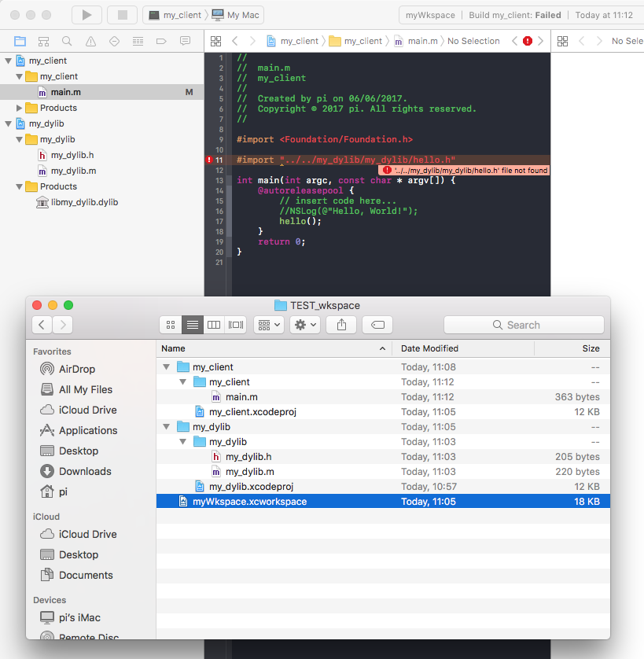Image resolution: width=644 pixels, height=659 pixels.
Task: Switch Finder to list view
Action: click(193, 325)
